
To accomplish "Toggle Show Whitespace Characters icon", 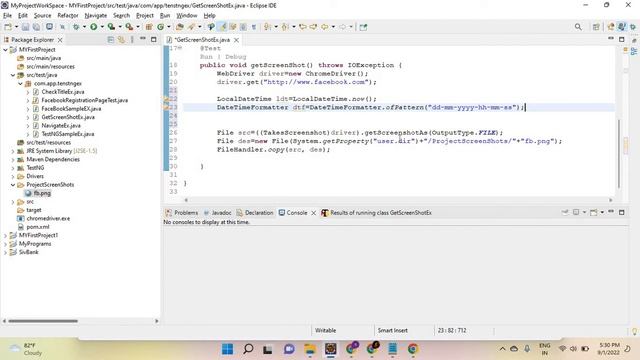I will click(253, 27).
